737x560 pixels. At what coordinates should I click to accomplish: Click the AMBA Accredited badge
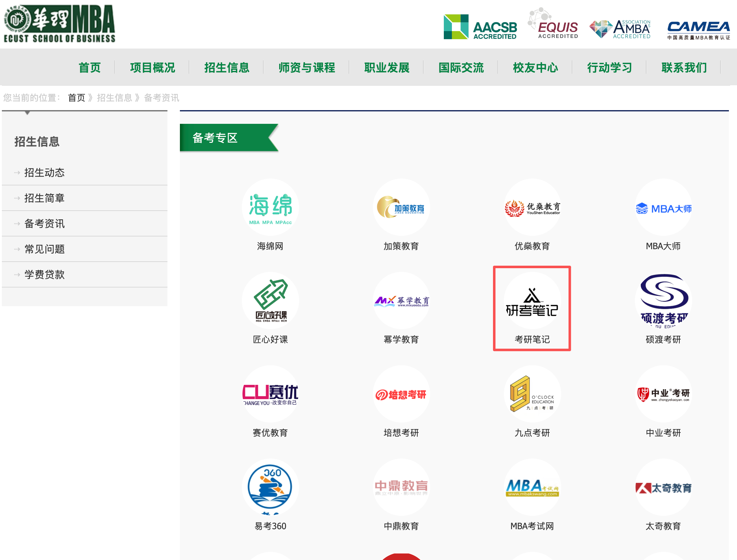[620, 29]
